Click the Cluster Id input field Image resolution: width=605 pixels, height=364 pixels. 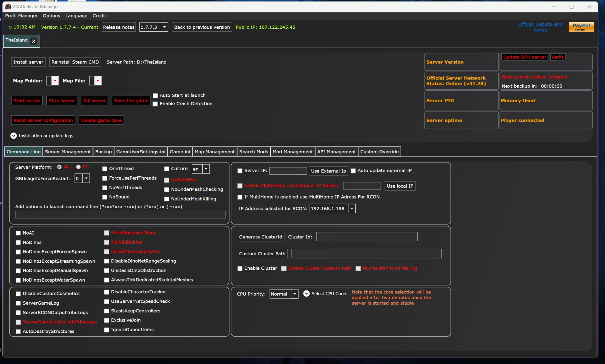tap(367, 237)
